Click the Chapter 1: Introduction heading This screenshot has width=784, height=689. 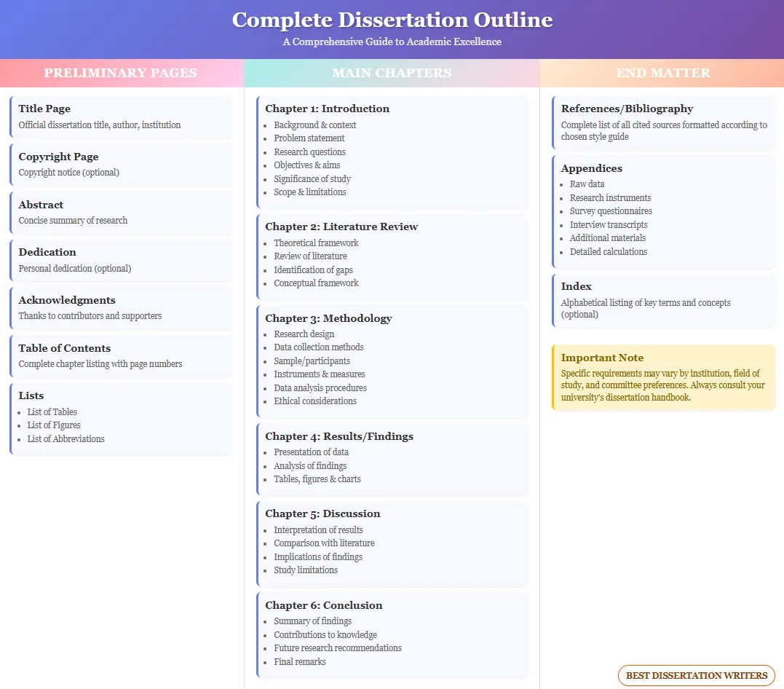327,109
